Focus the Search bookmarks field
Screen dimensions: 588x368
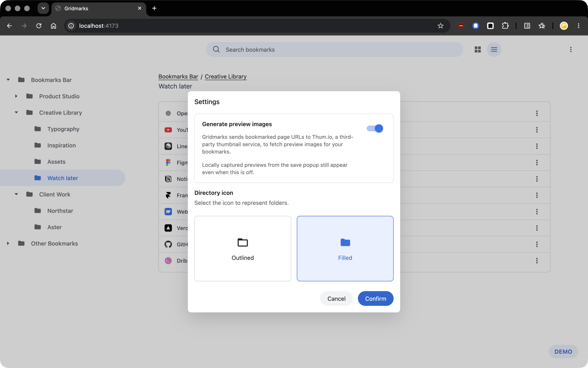tap(334, 50)
